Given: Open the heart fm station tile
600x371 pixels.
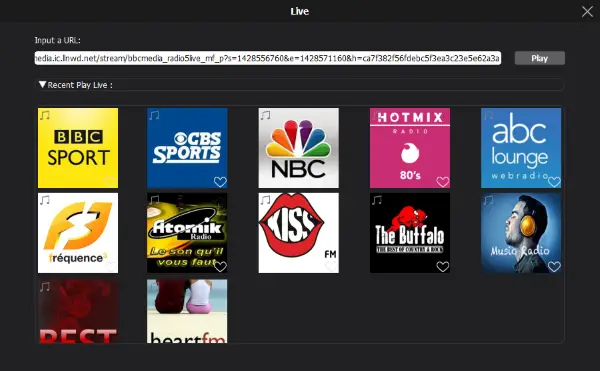Looking at the screenshot, I should coord(187,311).
